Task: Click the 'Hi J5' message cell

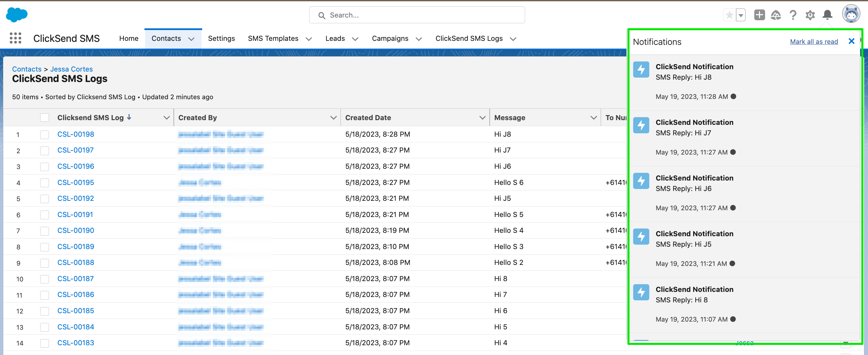Action: 503,198
